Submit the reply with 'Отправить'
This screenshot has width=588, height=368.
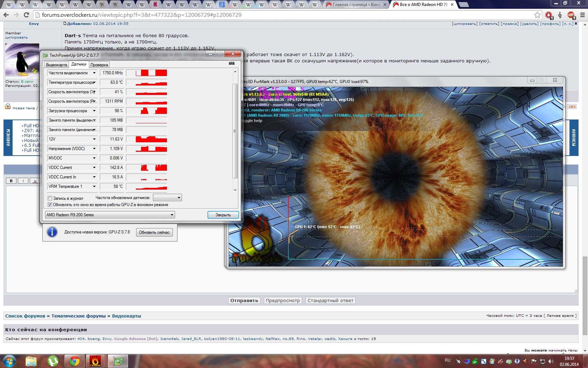244,300
